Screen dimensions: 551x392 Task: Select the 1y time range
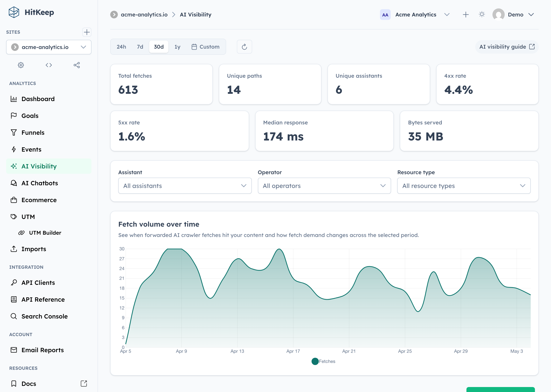(177, 47)
